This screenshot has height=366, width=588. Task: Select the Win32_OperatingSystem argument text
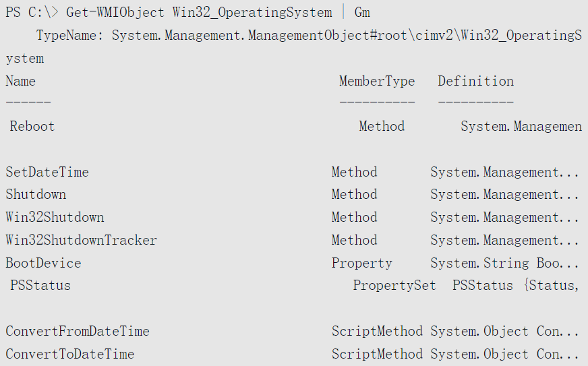click(252, 12)
